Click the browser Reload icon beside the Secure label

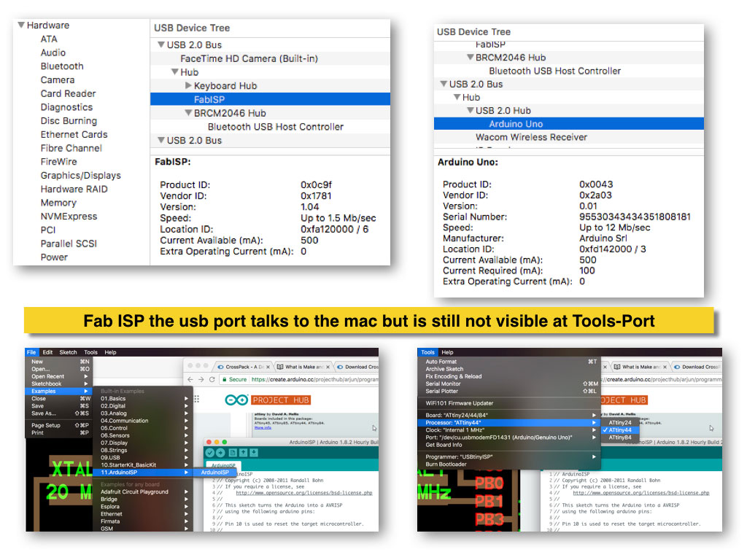click(212, 379)
